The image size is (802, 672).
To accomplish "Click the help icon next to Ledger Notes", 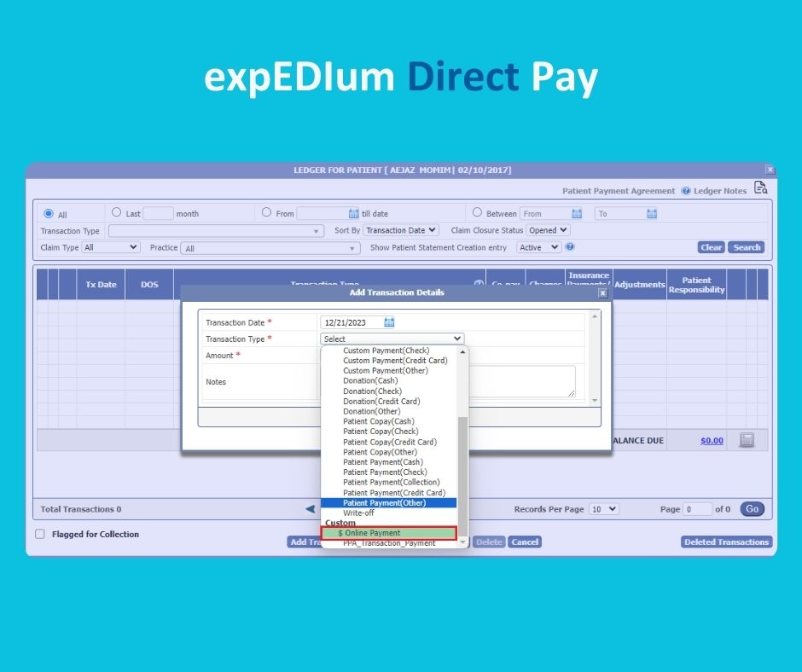I will tap(686, 190).
